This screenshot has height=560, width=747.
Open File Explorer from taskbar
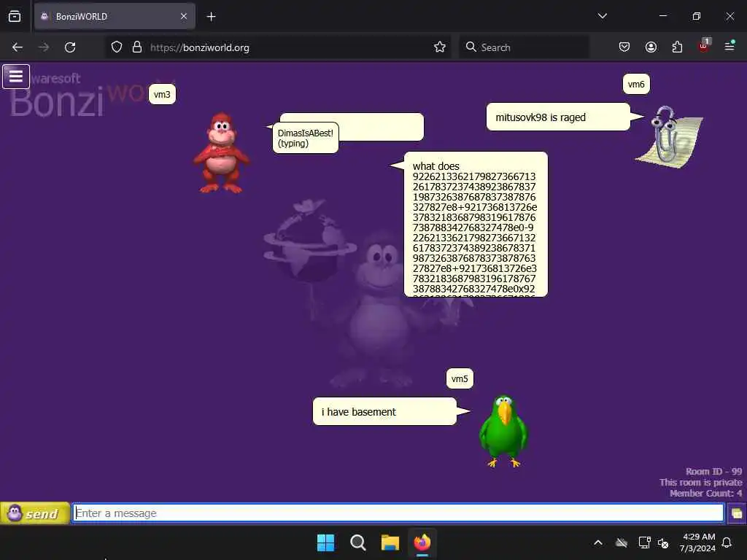click(390, 542)
